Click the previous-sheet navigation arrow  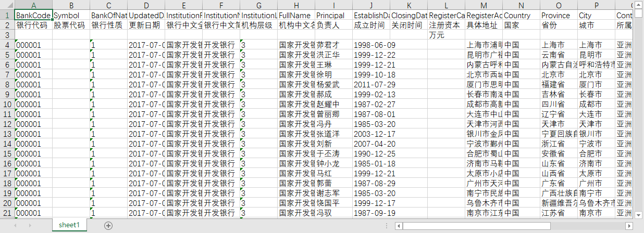tap(16, 225)
